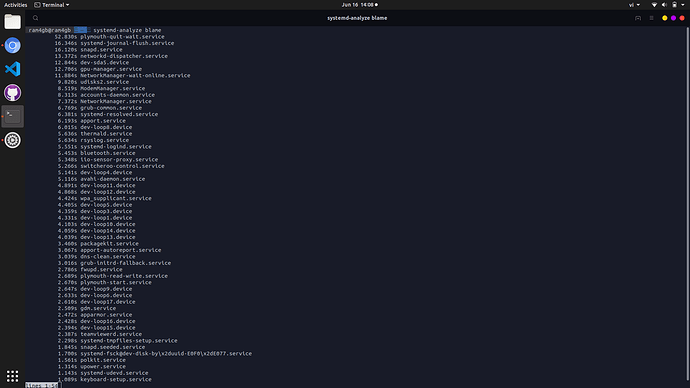Open GitHub Desktop from the dock
The image size is (690, 388).
point(12,93)
